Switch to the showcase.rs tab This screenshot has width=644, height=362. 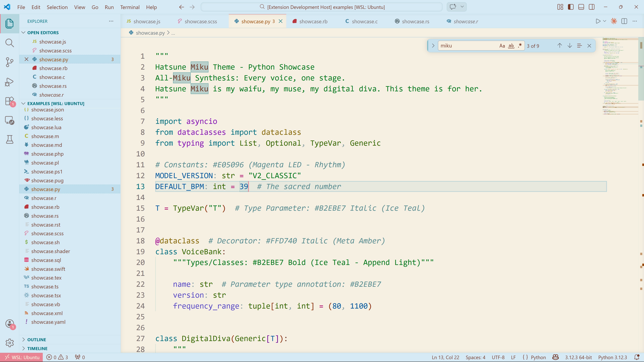point(415,21)
